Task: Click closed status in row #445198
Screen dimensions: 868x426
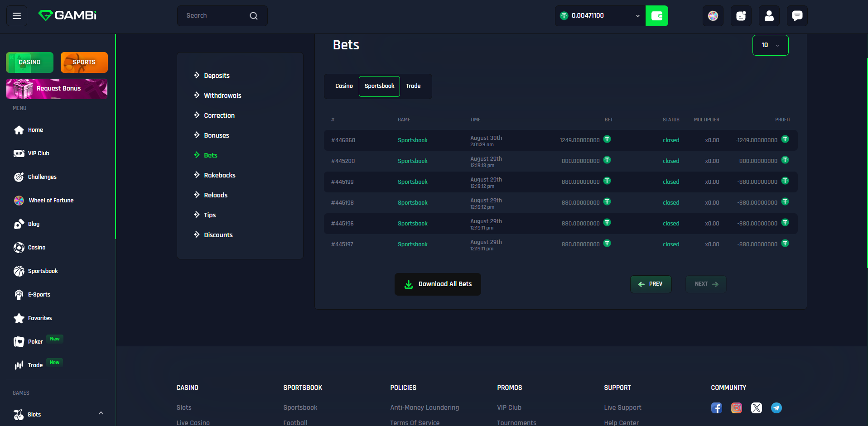Action: (x=671, y=203)
